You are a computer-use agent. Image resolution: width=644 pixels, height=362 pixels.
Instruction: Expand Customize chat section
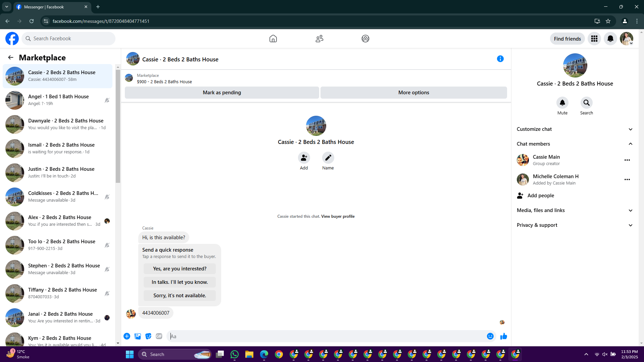coord(575,129)
